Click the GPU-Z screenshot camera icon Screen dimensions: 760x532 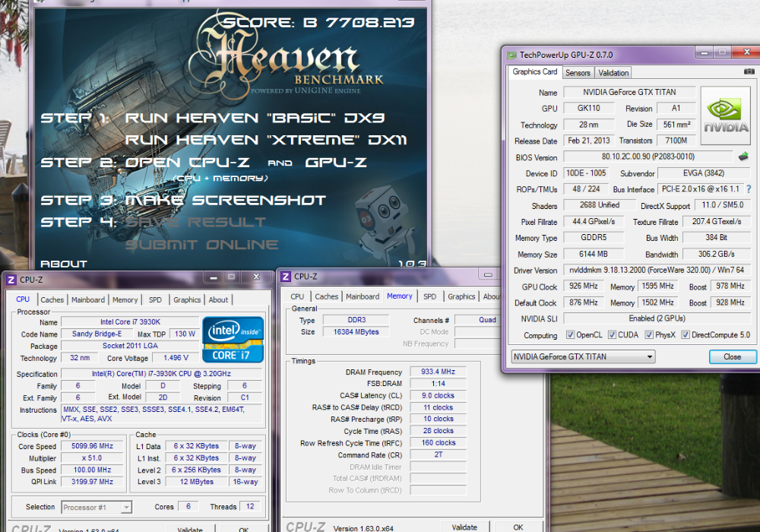pyautogui.click(x=749, y=71)
